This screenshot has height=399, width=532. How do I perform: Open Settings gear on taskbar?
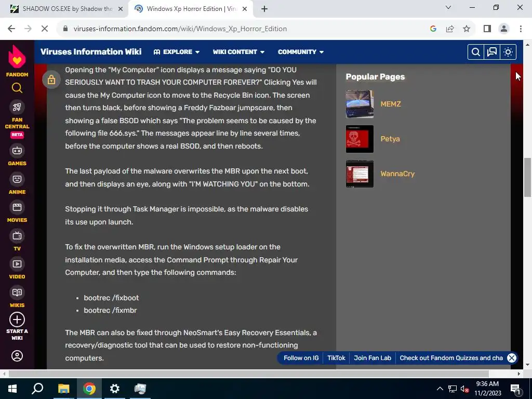[x=115, y=389]
